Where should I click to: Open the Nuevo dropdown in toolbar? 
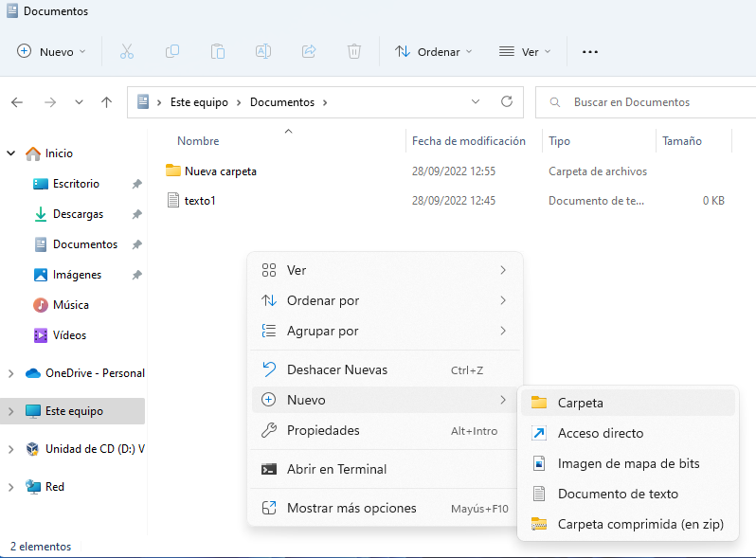[x=51, y=51]
